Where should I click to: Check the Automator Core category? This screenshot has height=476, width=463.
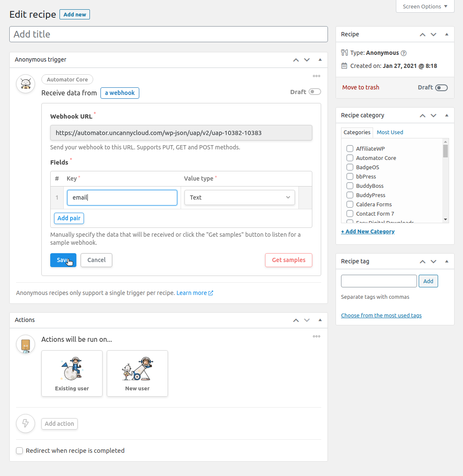[350, 158]
